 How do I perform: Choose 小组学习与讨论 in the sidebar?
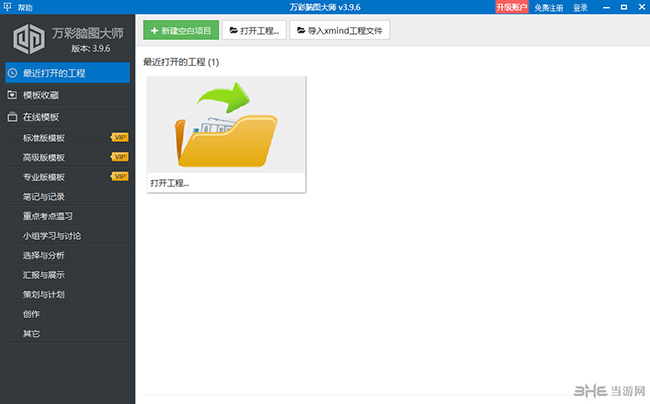(52, 235)
